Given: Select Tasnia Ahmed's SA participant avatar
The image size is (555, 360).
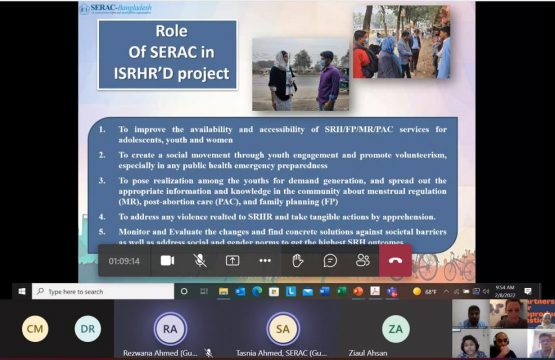Looking at the screenshot, I should [x=283, y=329].
